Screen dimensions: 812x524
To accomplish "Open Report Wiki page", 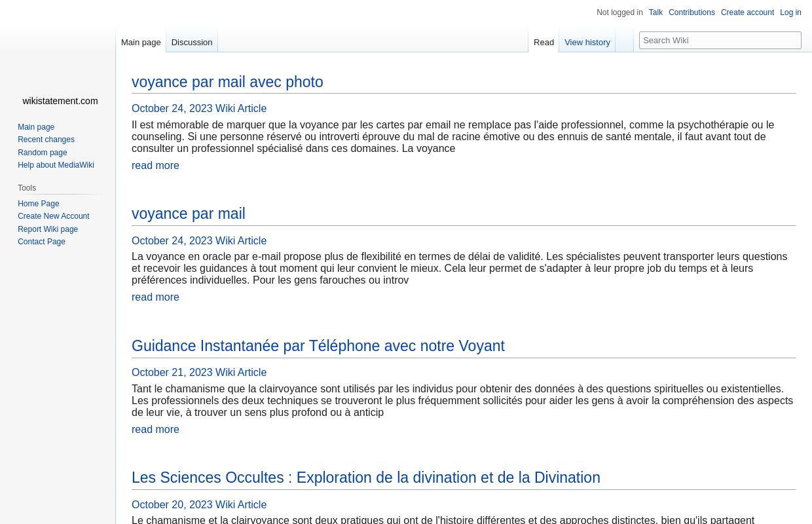I will click(48, 229).
